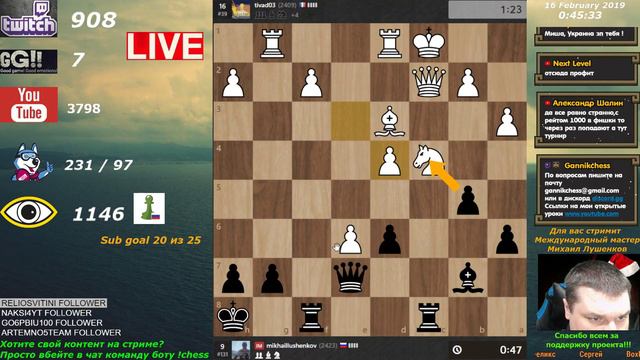Click the streamer webcam thumbnail
Viewport: 640px width, 360px height.
click(x=588, y=292)
